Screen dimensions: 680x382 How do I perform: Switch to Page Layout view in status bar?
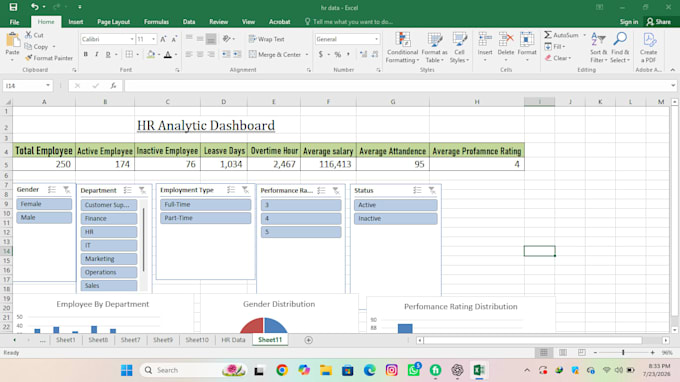pos(562,353)
